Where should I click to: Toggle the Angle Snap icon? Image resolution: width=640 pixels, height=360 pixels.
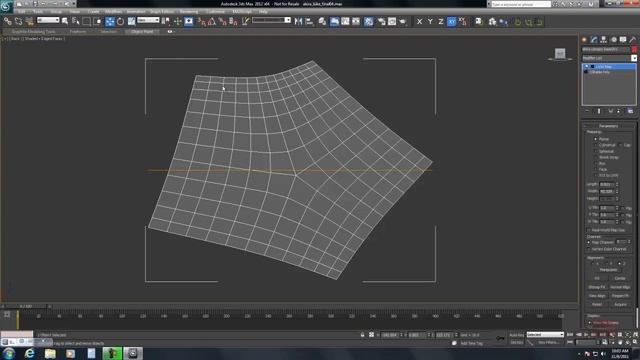[x=212, y=21]
